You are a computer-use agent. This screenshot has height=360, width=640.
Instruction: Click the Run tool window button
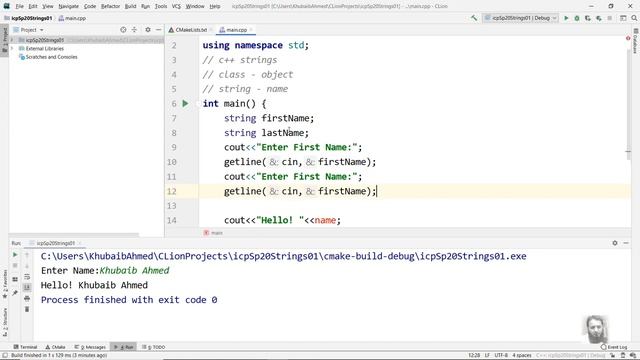coord(124,347)
